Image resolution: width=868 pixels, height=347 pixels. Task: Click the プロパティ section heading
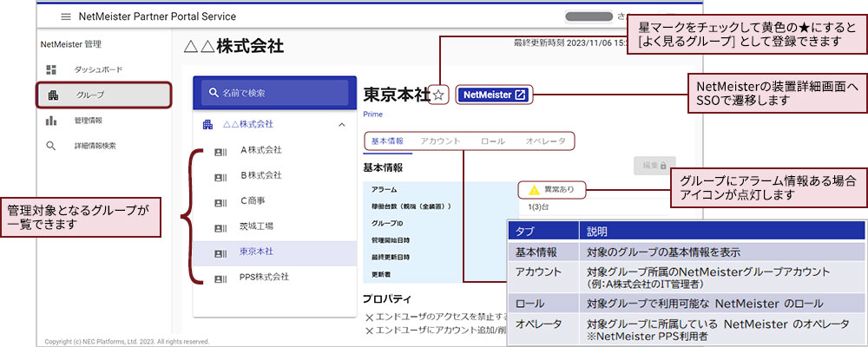pyautogui.click(x=387, y=299)
